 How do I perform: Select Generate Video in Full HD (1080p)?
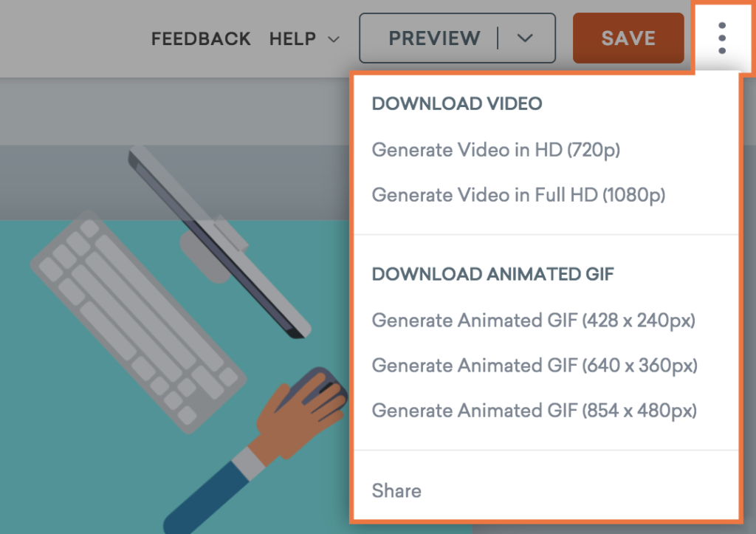[x=518, y=195]
